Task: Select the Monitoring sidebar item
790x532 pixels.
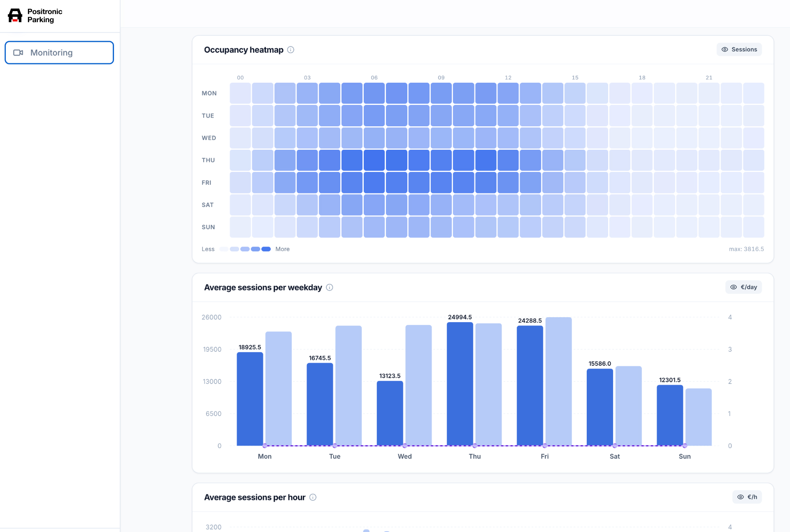Action: pyautogui.click(x=59, y=53)
